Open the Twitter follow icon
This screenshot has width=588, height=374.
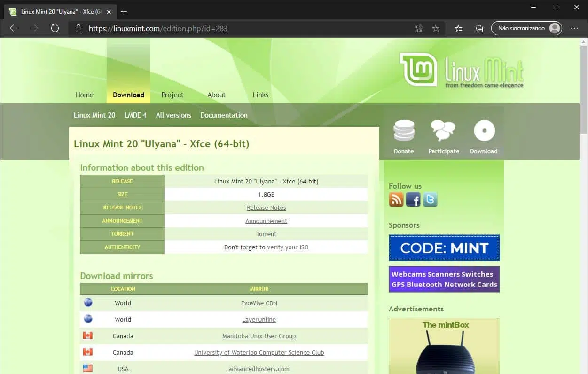click(x=430, y=199)
